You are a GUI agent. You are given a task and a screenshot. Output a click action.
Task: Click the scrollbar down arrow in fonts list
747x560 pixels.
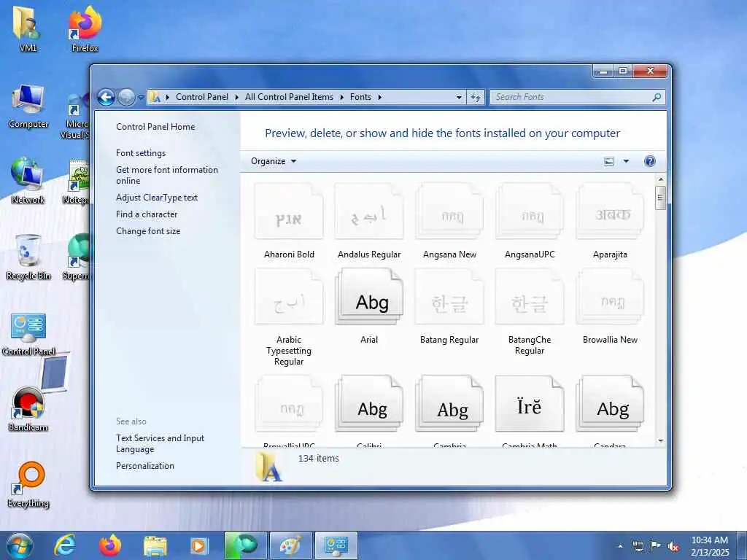pos(661,440)
